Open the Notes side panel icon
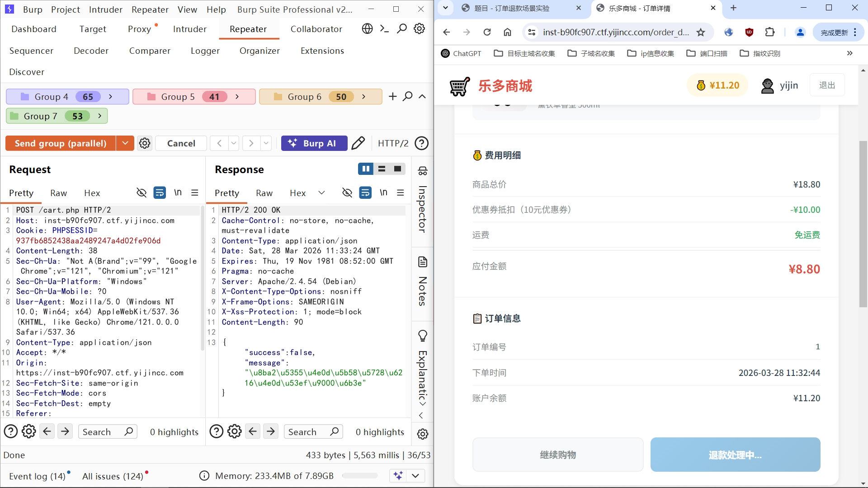This screenshot has height=488, width=868. coord(423,262)
